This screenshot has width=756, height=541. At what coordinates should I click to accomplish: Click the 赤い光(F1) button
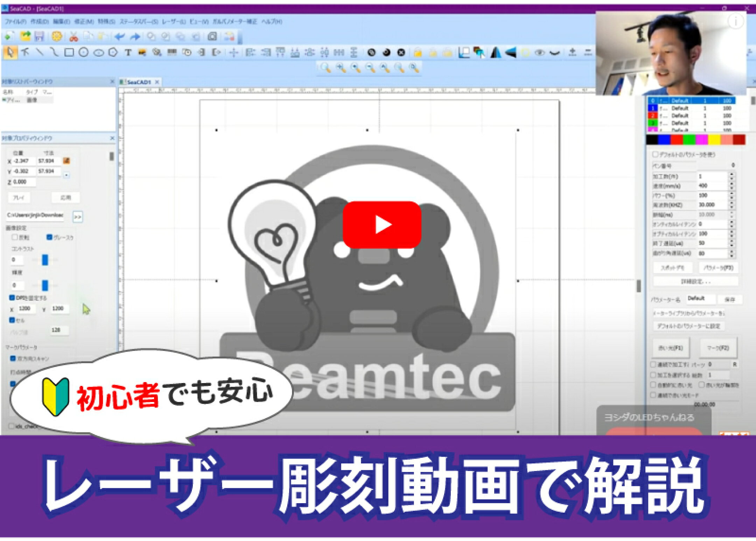click(671, 348)
